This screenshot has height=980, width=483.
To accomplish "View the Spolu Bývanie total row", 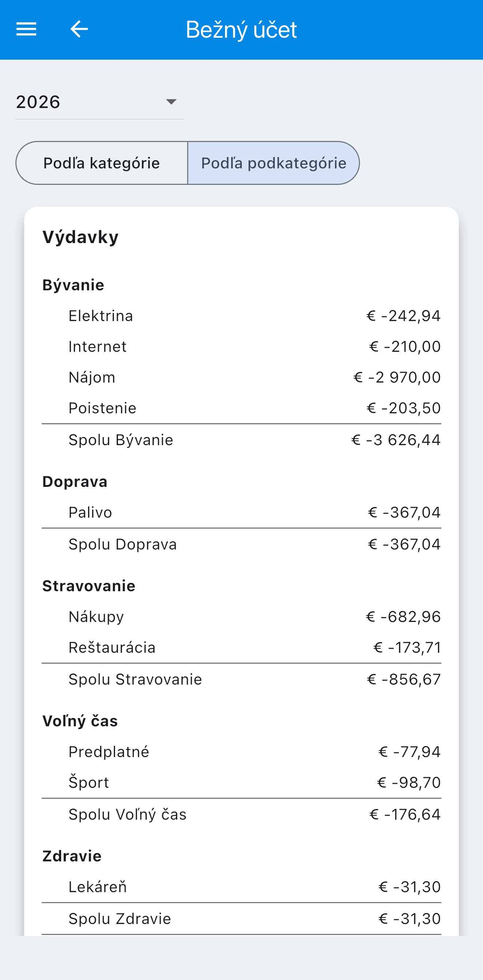I will coord(241,440).
